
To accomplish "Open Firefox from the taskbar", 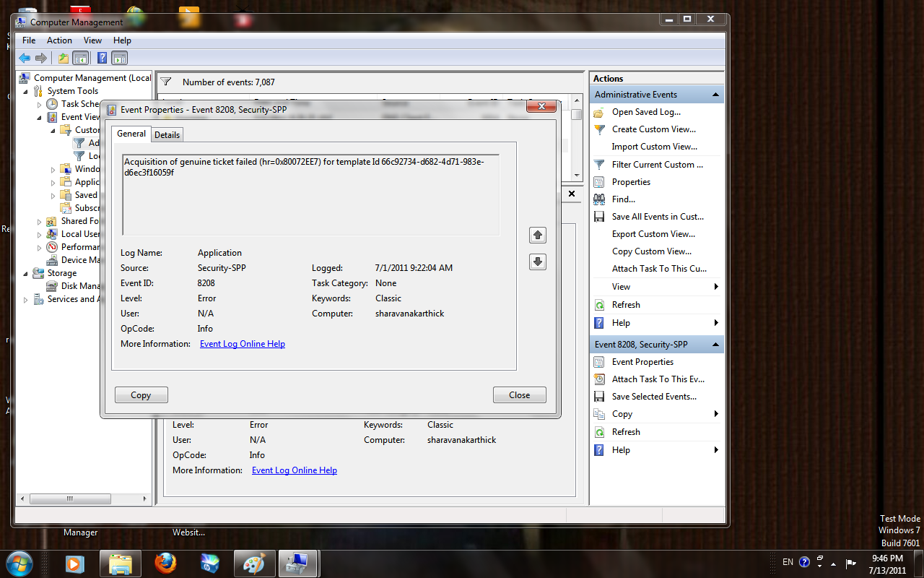I will [165, 563].
